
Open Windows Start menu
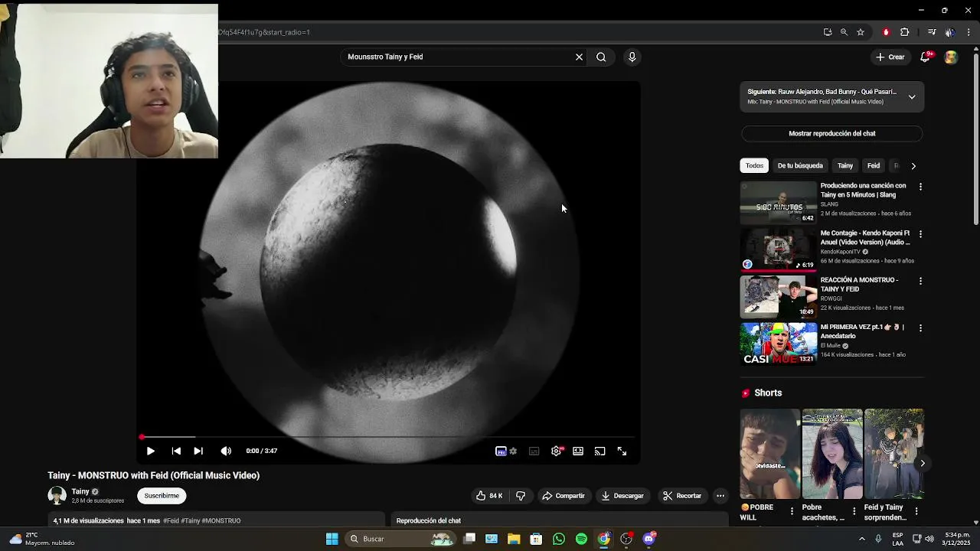[332, 539]
